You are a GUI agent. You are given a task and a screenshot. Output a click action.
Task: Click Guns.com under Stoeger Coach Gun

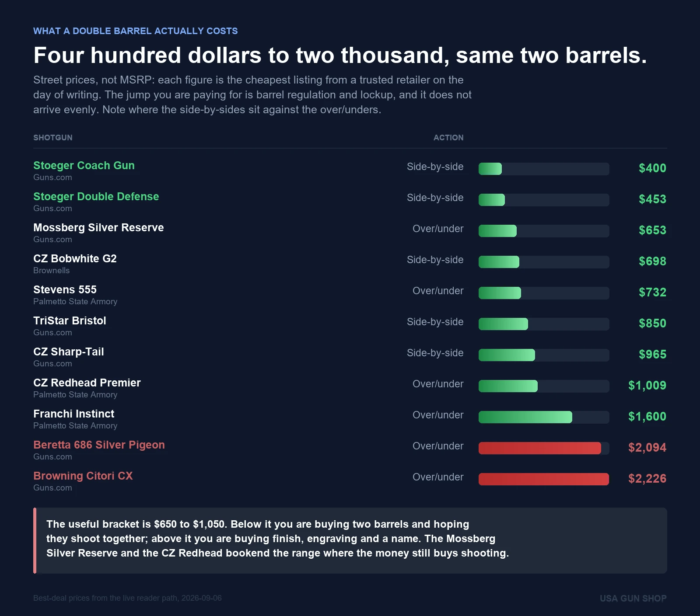[x=52, y=177]
